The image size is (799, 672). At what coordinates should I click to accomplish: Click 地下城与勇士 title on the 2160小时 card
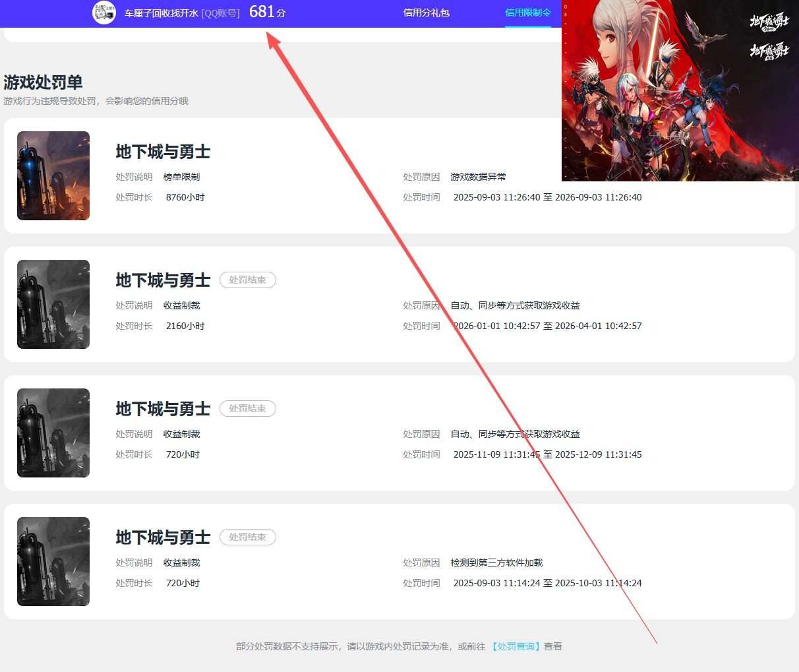click(163, 280)
